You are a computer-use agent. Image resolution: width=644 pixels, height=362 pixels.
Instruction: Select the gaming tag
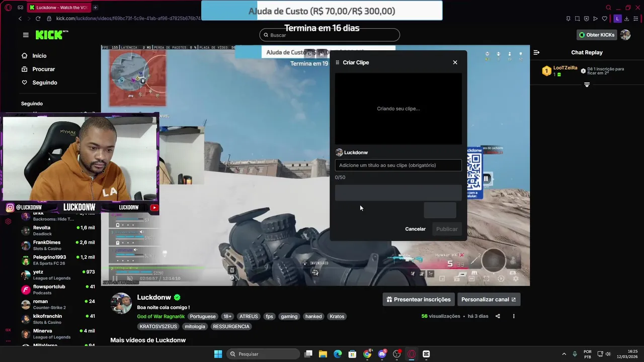tap(289, 317)
